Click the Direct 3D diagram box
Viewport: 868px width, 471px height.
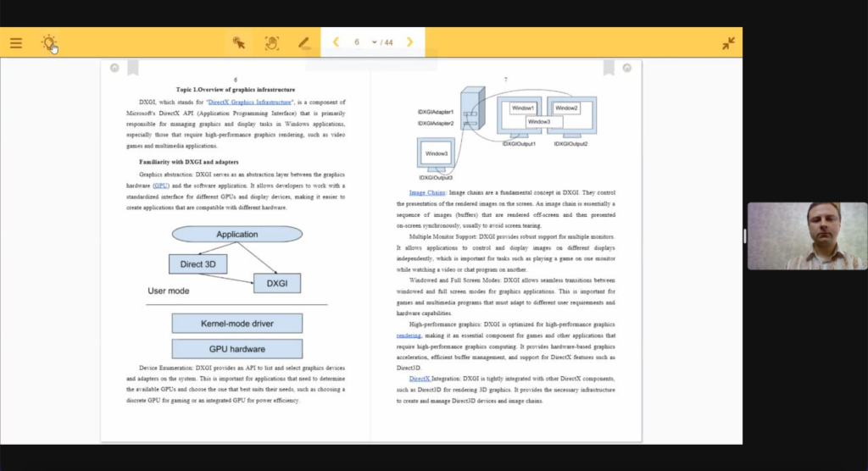(x=198, y=264)
